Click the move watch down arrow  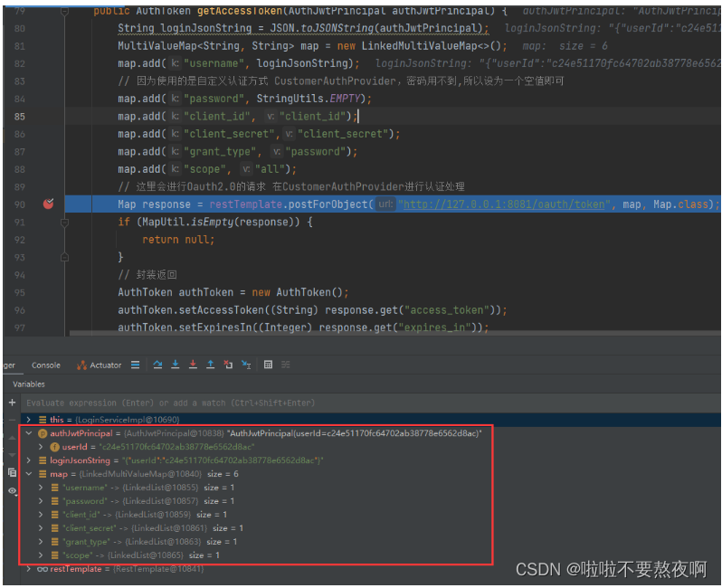tap(12, 454)
